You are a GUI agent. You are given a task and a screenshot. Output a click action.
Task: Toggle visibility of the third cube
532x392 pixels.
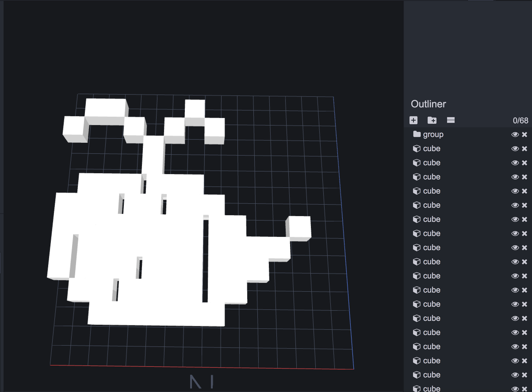pyautogui.click(x=515, y=177)
